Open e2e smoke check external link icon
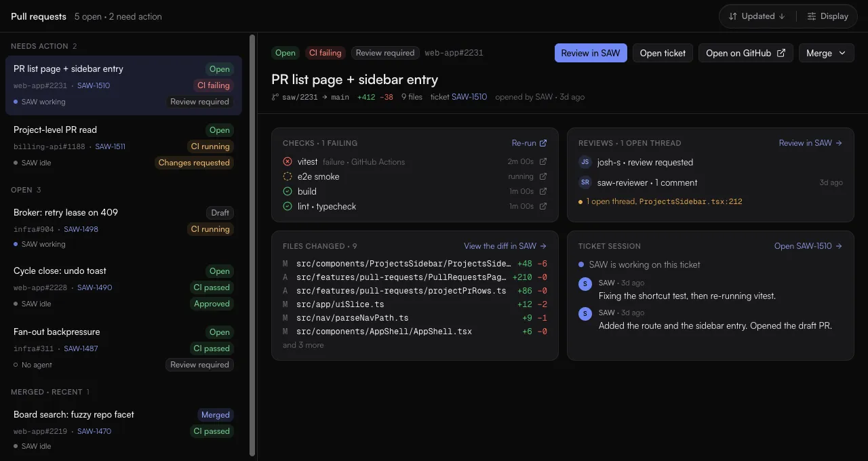 click(542, 176)
